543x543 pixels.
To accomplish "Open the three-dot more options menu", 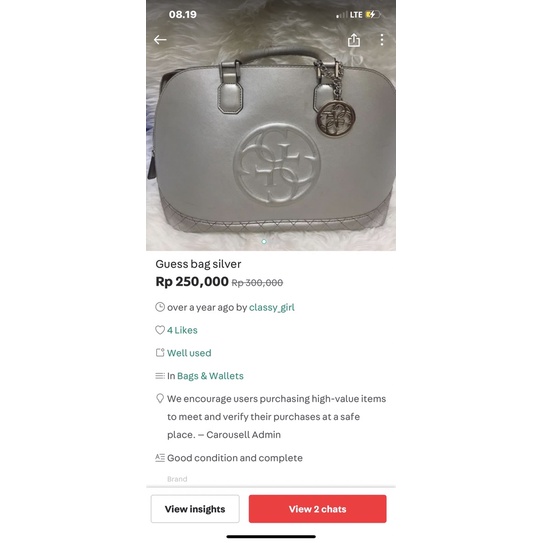I will pos(382,40).
